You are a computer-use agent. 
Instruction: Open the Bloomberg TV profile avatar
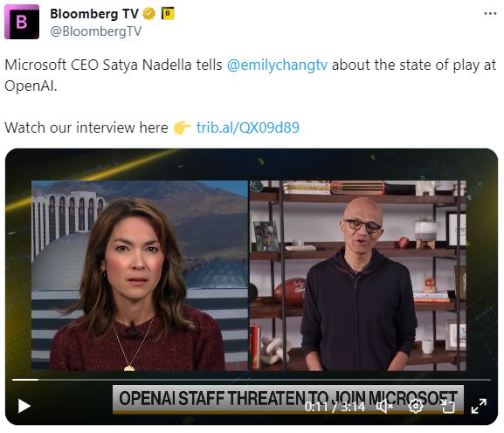[22, 22]
